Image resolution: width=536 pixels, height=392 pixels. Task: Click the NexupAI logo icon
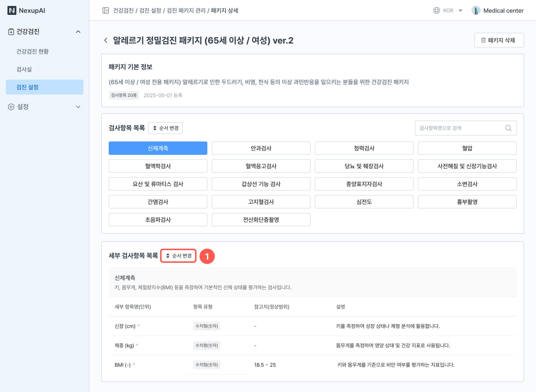click(12, 10)
